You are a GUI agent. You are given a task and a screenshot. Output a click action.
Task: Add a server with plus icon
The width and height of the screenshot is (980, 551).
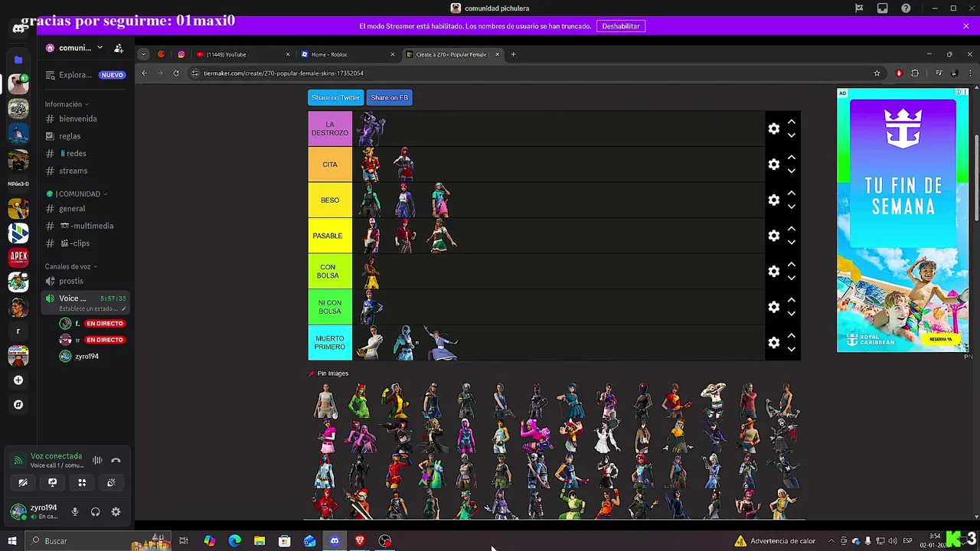point(18,380)
